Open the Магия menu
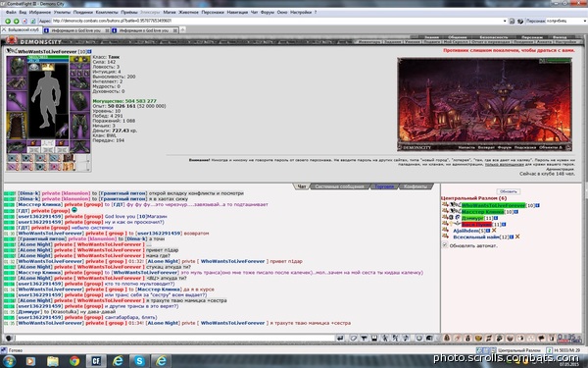Image resolution: width=588 pixels, height=368 pixels. coord(170,13)
